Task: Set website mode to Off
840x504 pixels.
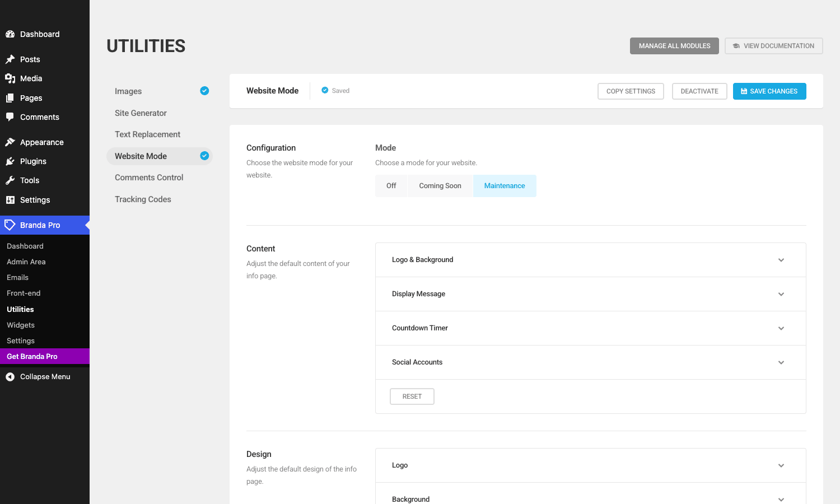Action: point(391,186)
